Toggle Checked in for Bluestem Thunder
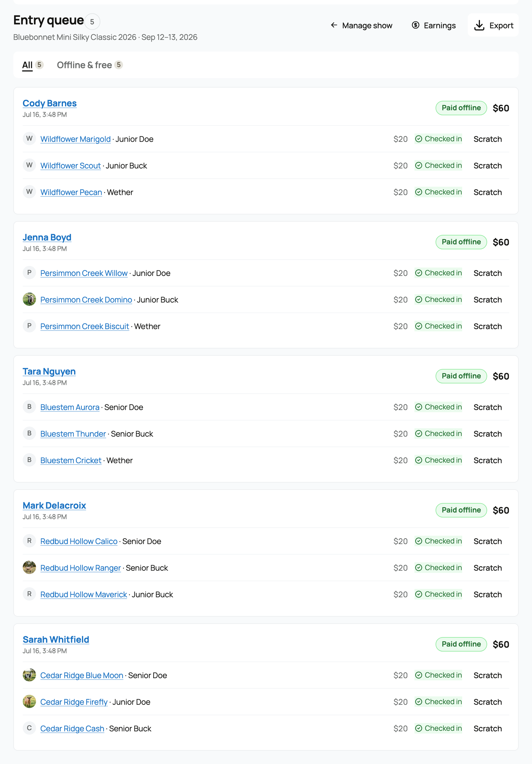The image size is (532, 764). pos(438,434)
